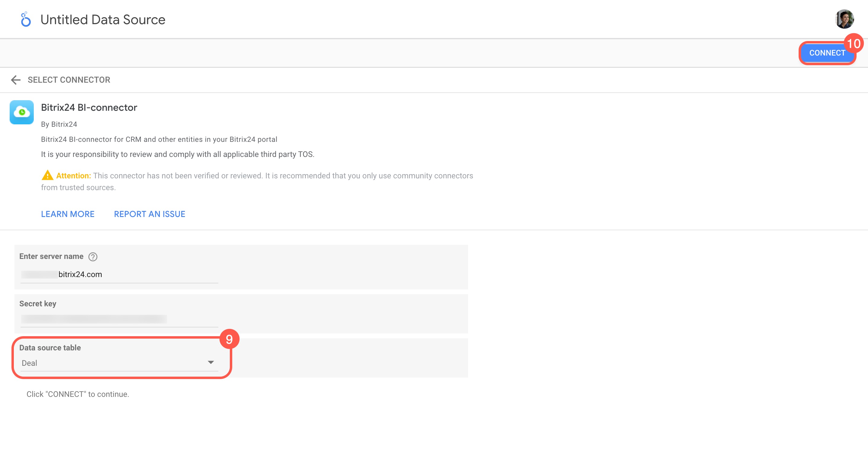The width and height of the screenshot is (868, 472).
Task: Open server name help question mark
Action: [93, 257]
